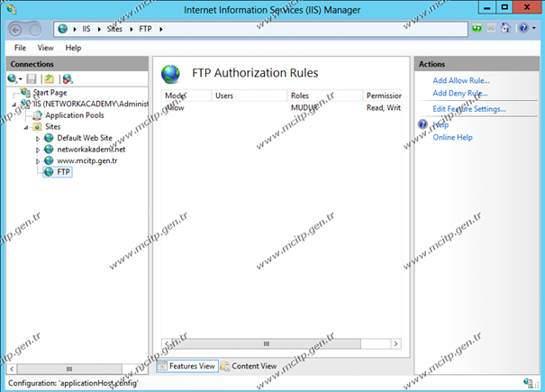The image size is (545, 392).
Task: Select the Sites folder node
Action: click(x=53, y=126)
